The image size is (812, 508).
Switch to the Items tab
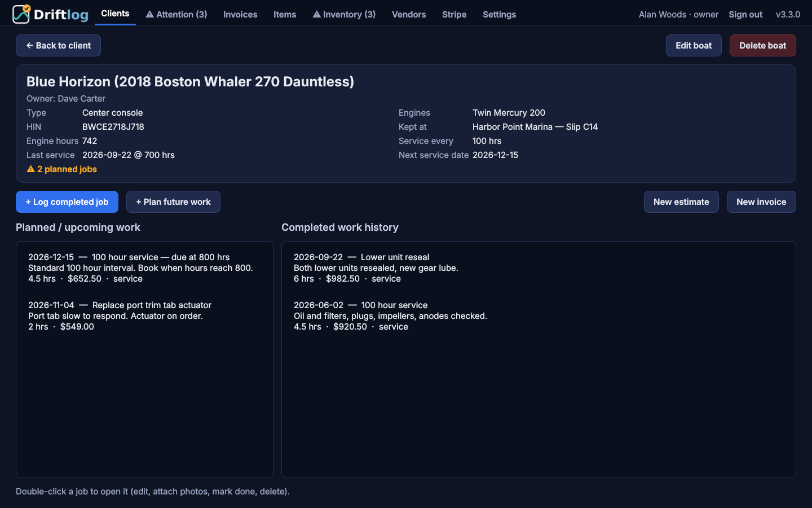click(285, 14)
